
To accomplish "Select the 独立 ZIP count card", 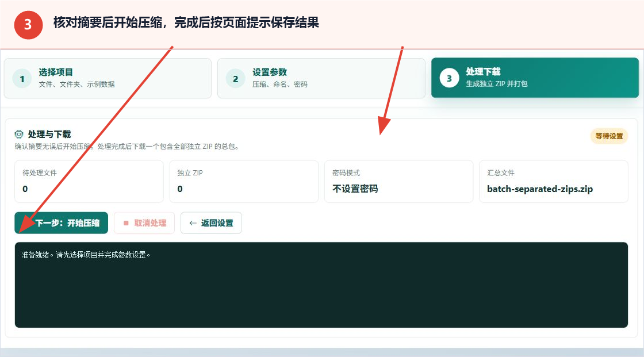I will (x=244, y=181).
